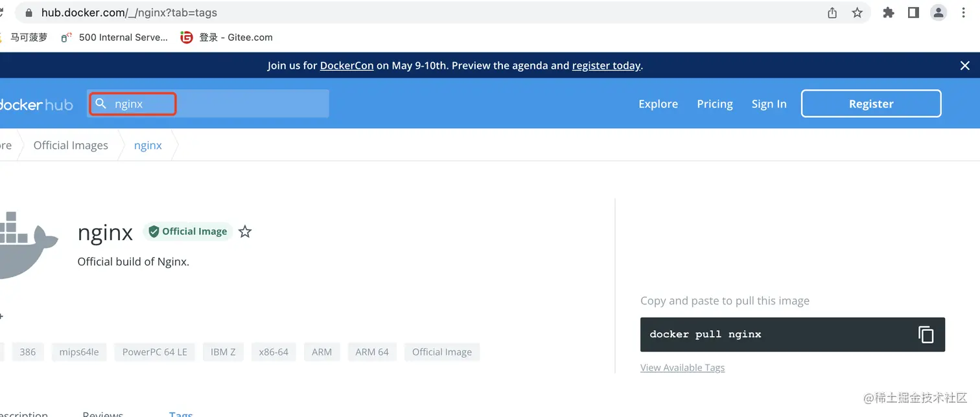The image size is (980, 417).
Task: Click the Official Image badge
Action: (188, 231)
